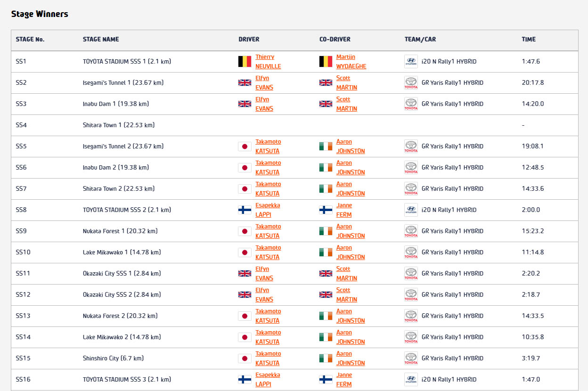Open the Esapekka Lappi link in SS8 row

tap(268, 210)
